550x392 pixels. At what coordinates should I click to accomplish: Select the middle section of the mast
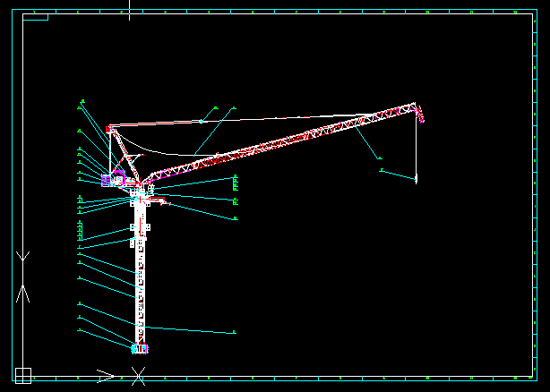pos(140,277)
